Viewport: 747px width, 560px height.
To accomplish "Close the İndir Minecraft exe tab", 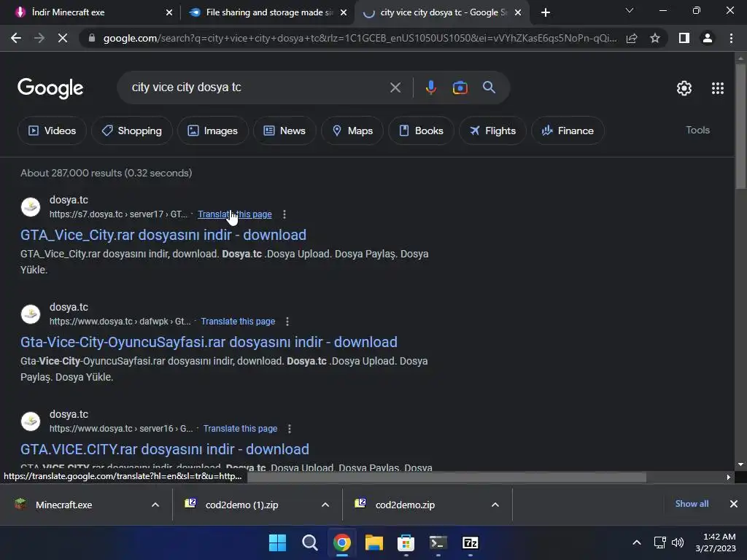I will click(x=169, y=12).
